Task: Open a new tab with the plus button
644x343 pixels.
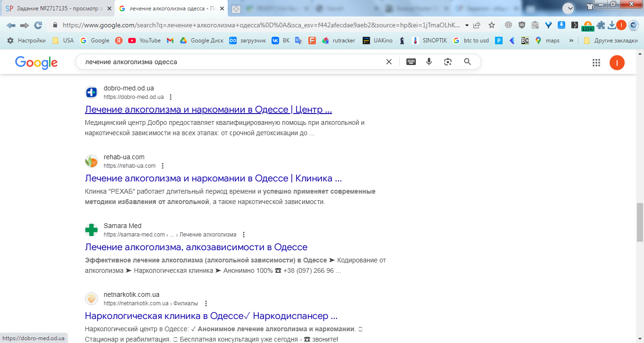Action: pyautogui.click(x=236, y=9)
